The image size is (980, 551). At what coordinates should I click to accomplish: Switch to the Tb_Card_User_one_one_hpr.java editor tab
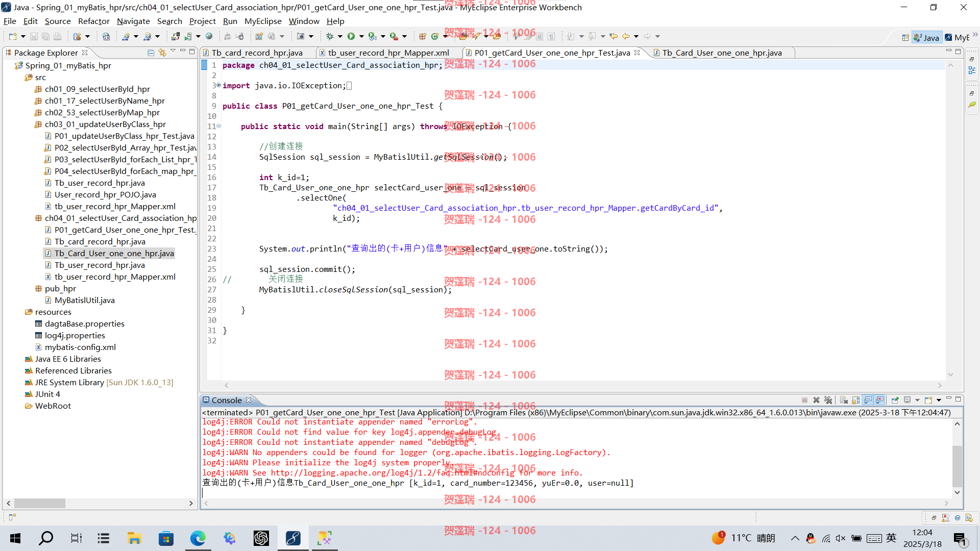click(722, 53)
